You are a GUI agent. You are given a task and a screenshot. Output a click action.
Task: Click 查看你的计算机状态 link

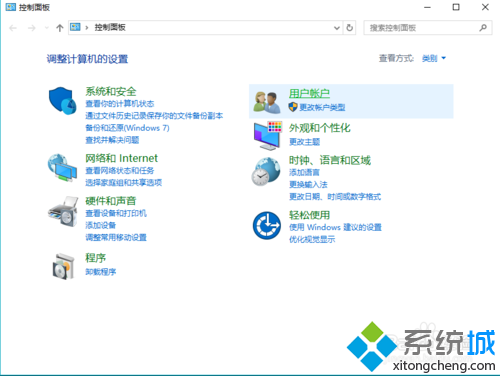[120, 104]
